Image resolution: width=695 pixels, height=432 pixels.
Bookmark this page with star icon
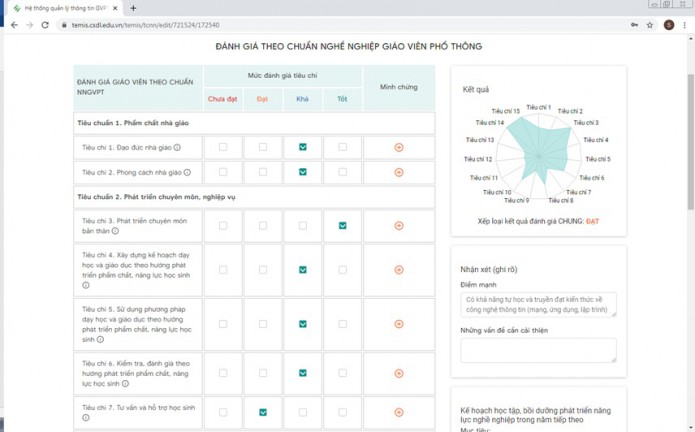click(650, 25)
